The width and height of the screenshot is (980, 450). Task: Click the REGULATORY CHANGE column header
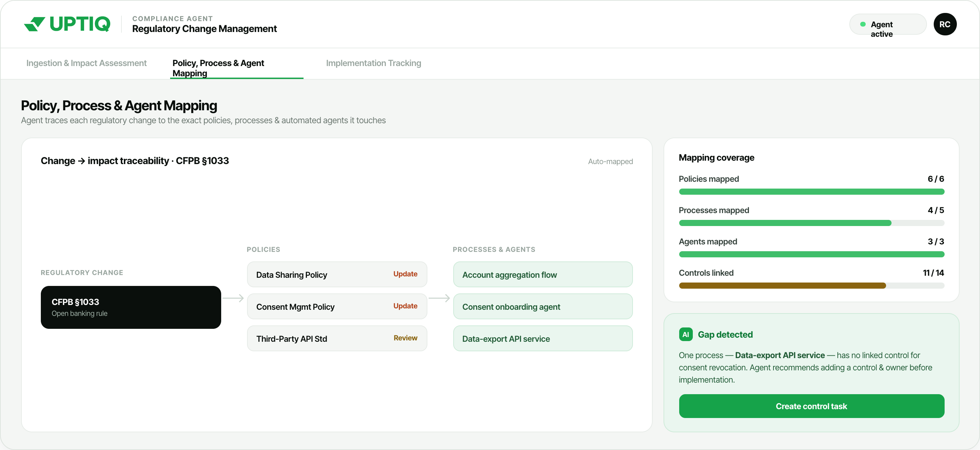click(x=82, y=273)
